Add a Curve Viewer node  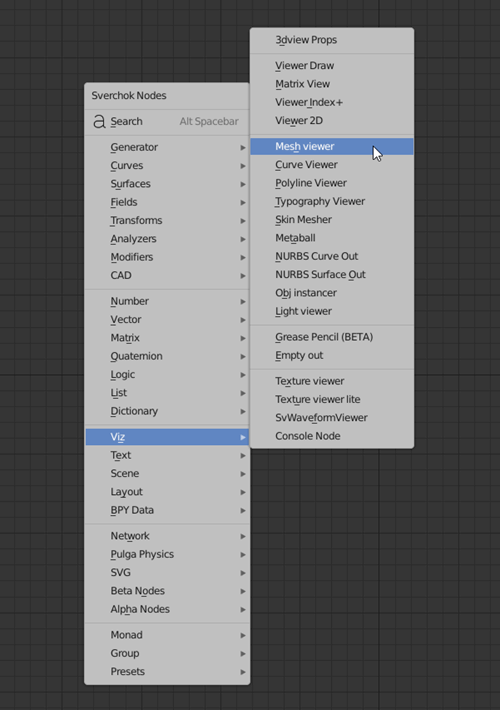[332, 165]
